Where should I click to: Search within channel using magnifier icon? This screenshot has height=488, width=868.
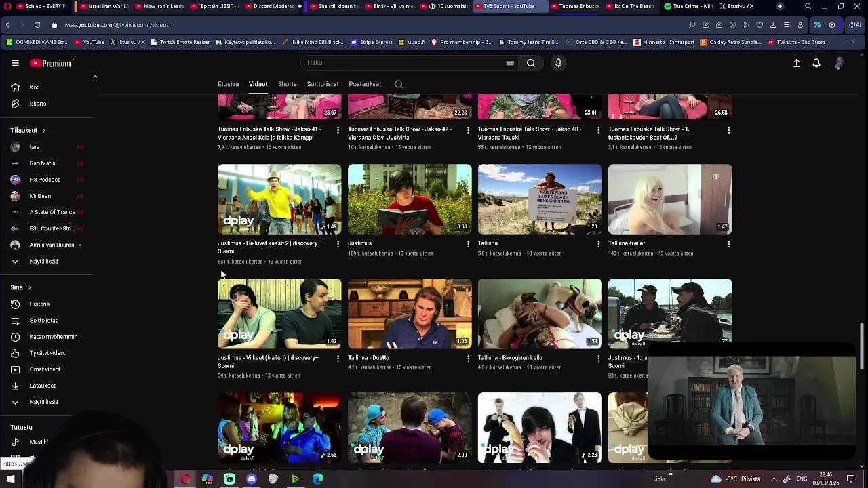[x=399, y=84]
